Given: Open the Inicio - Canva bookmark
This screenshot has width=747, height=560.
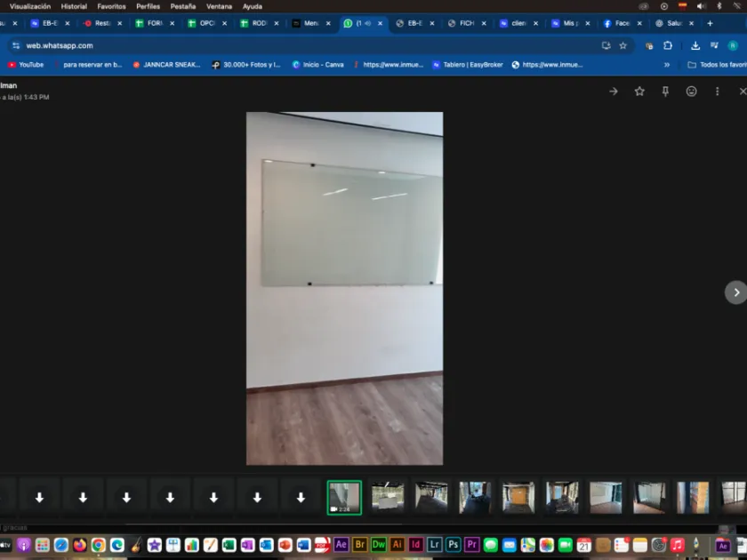Looking at the screenshot, I should tap(317, 65).
